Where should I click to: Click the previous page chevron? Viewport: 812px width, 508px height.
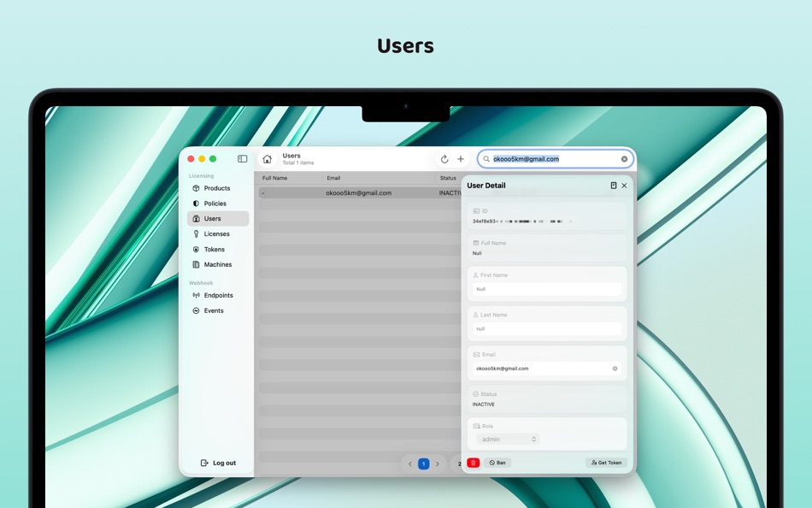[409, 463]
